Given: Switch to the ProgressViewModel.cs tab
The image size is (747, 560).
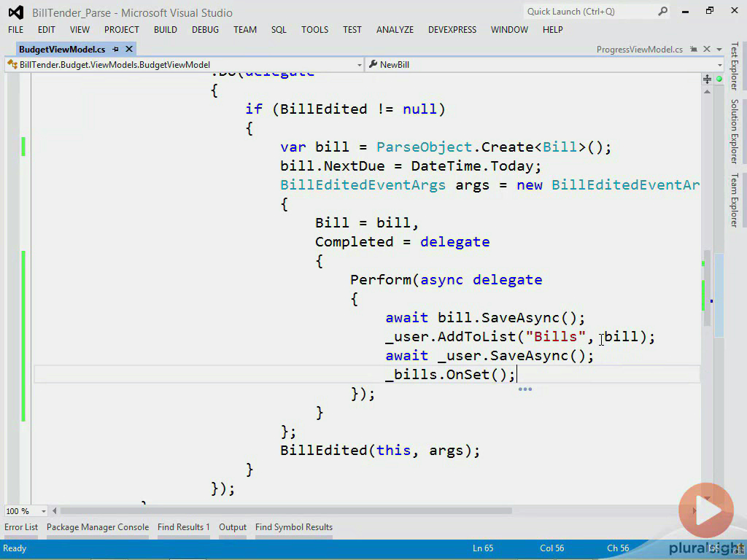Looking at the screenshot, I should [x=639, y=49].
